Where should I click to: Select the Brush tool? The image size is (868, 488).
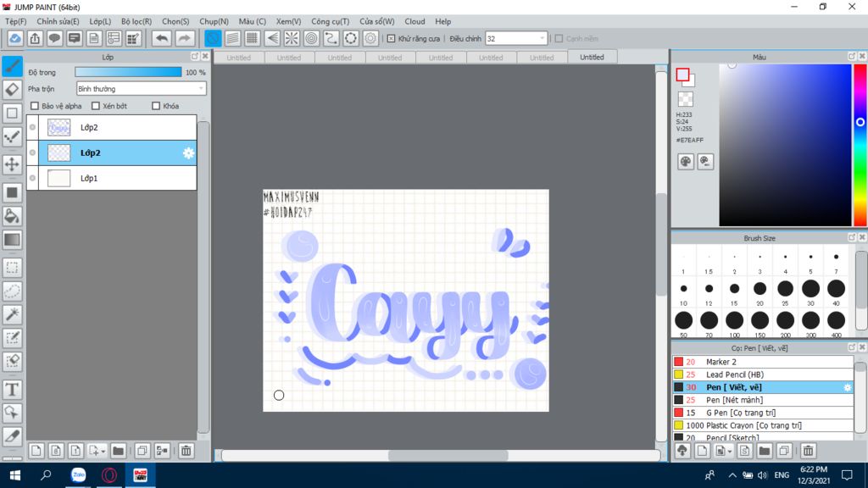pos(12,66)
